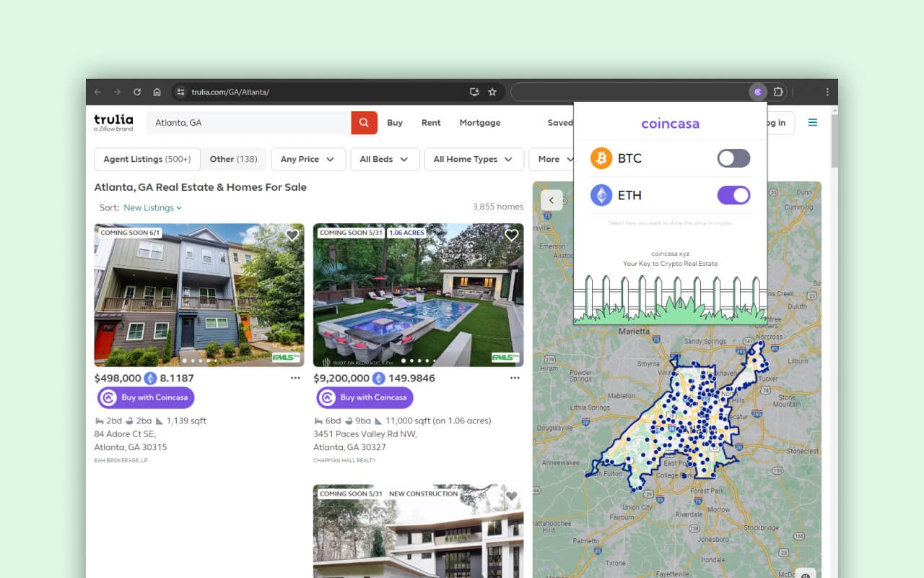Click the Atlanta, GA search field
The image size is (924, 578).
[x=249, y=123]
